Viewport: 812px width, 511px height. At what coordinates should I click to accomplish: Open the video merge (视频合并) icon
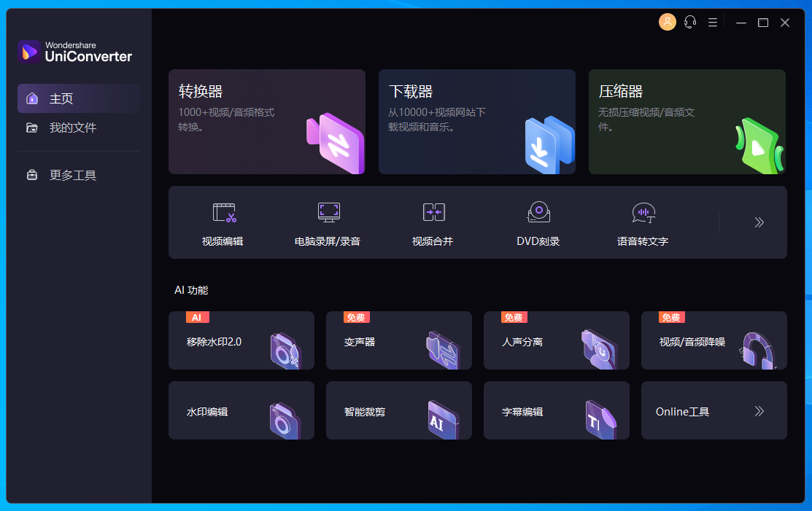pos(433,212)
